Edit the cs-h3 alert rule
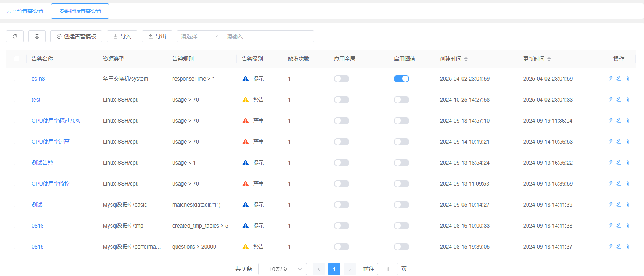644x276 pixels. [x=618, y=78]
